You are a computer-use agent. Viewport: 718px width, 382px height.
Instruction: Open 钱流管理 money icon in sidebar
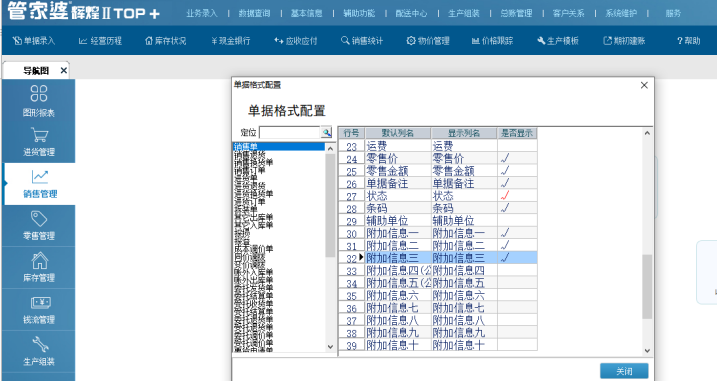click(40, 302)
